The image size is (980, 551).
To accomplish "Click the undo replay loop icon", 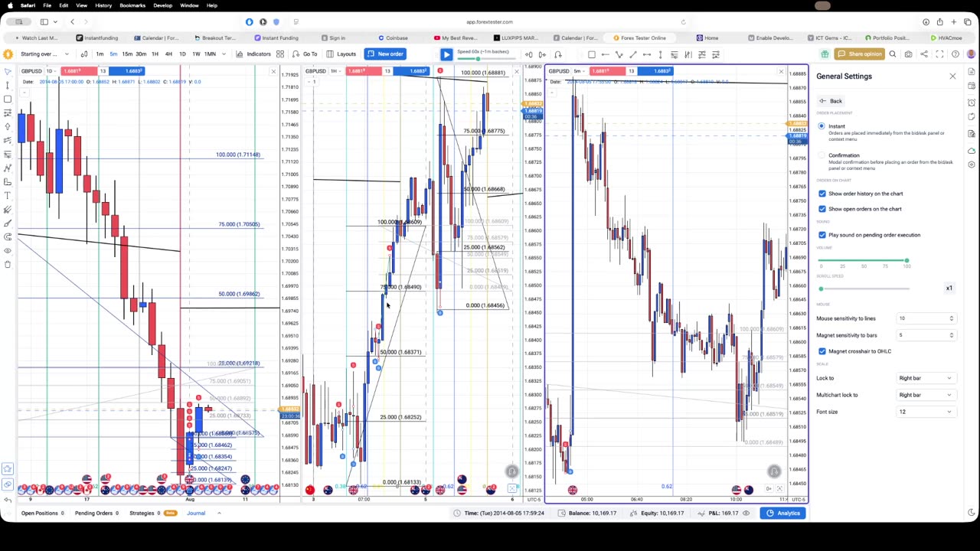I will (x=557, y=54).
